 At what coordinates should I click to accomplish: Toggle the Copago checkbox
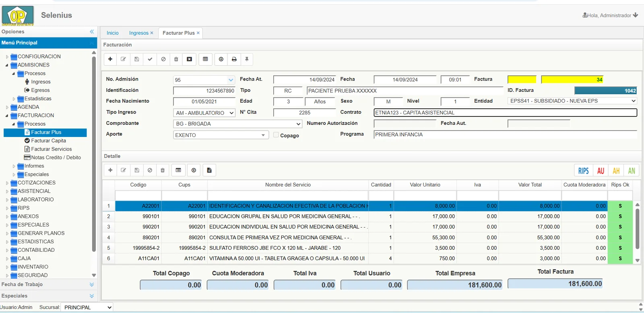(276, 135)
